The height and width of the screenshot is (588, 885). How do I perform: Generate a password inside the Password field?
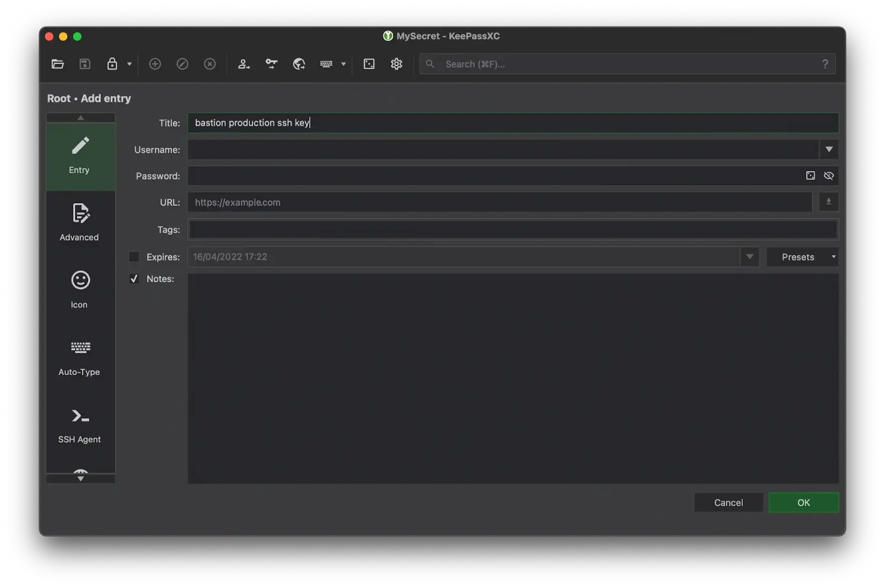coord(810,175)
